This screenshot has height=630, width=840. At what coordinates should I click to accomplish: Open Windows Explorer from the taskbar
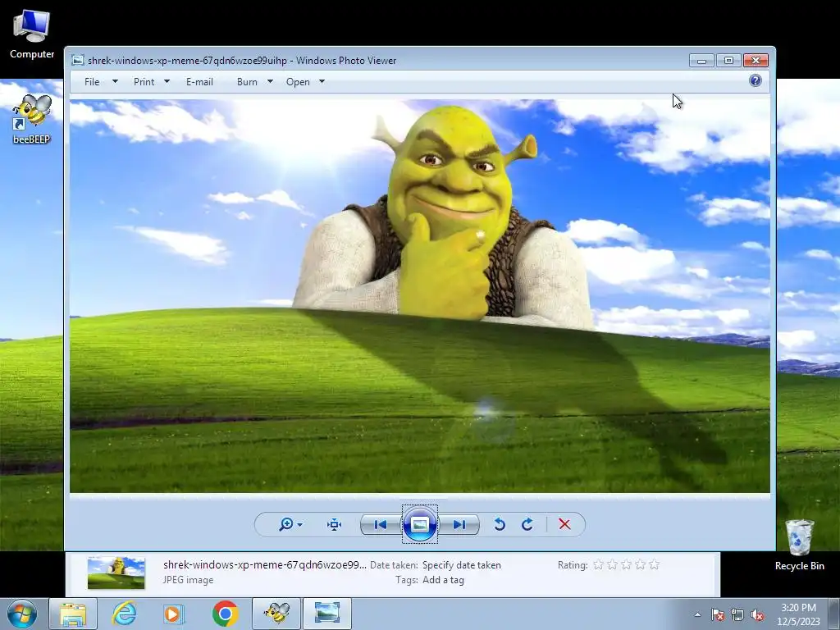(73, 614)
